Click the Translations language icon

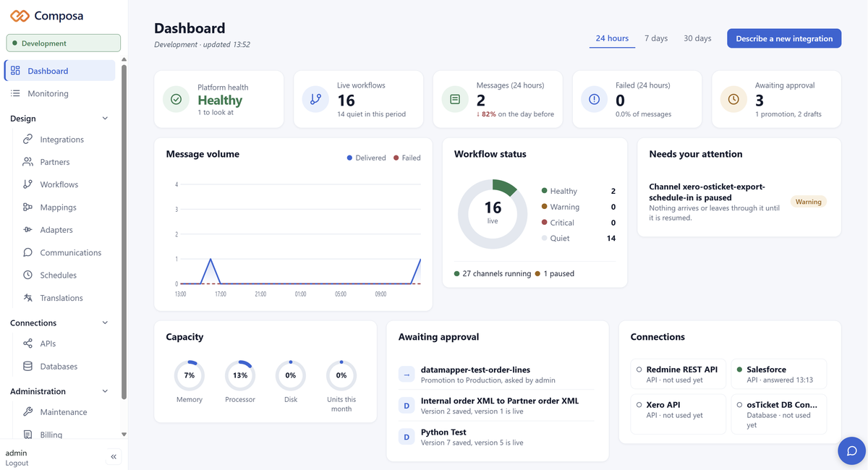27,298
